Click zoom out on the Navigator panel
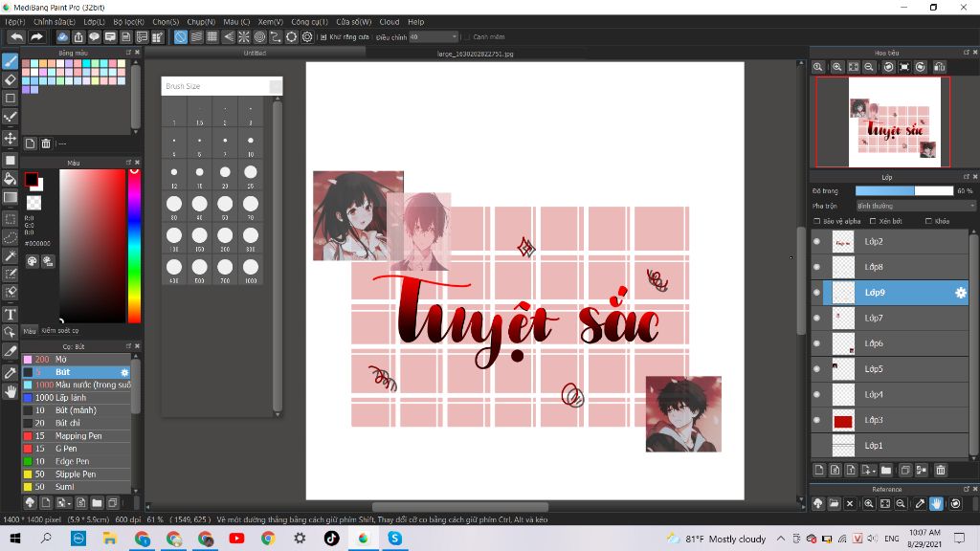 [x=869, y=67]
